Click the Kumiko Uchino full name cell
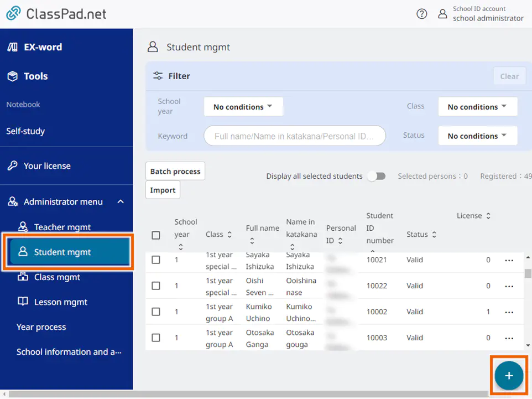 tap(259, 312)
